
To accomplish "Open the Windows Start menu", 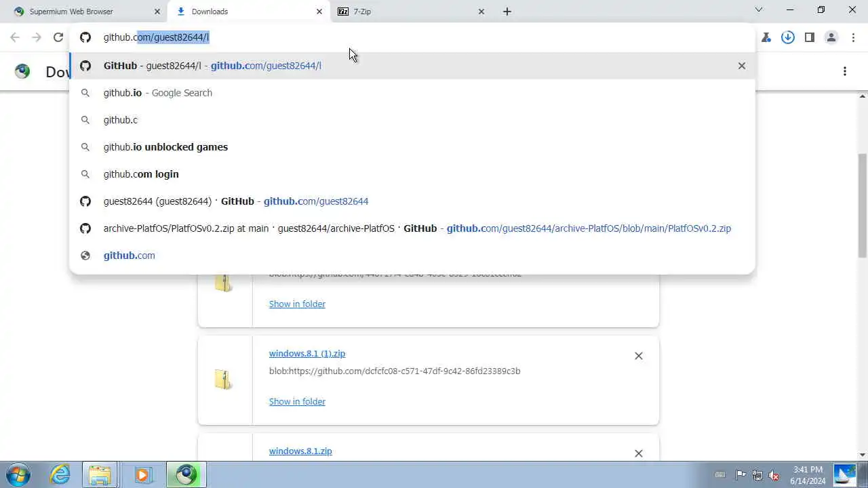I will pos(17,474).
